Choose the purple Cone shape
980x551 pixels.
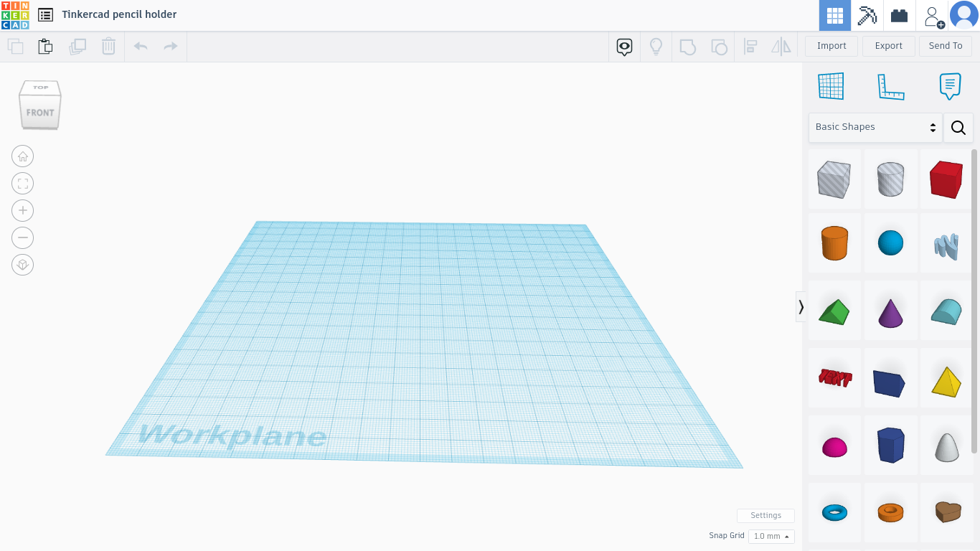[890, 310]
